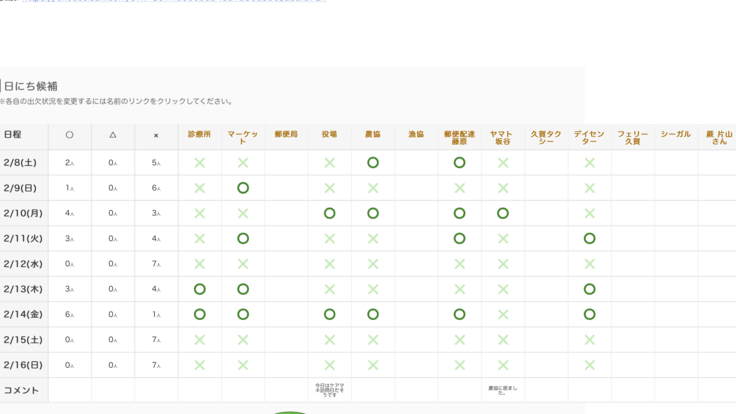Click デイセンター circle mark on 2/11(火)
Image resolution: width=736 pixels, height=414 pixels.
point(590,239)
